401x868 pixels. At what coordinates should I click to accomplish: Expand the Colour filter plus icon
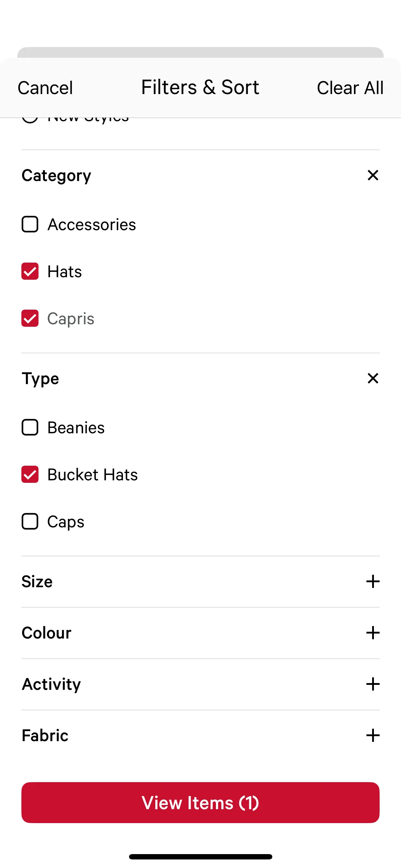pyautogui.click(x=373, y=633)
